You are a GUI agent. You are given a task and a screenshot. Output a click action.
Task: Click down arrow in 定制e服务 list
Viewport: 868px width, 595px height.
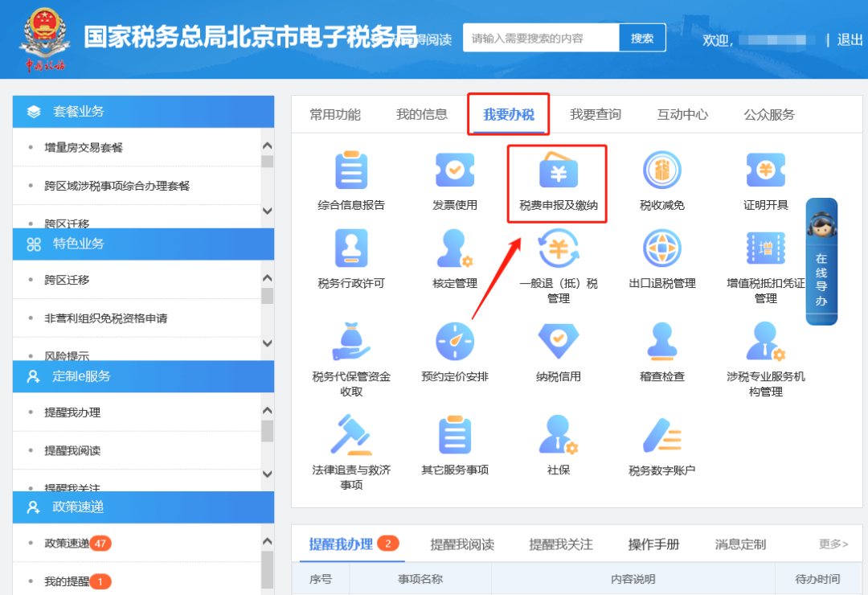[268, 474]
